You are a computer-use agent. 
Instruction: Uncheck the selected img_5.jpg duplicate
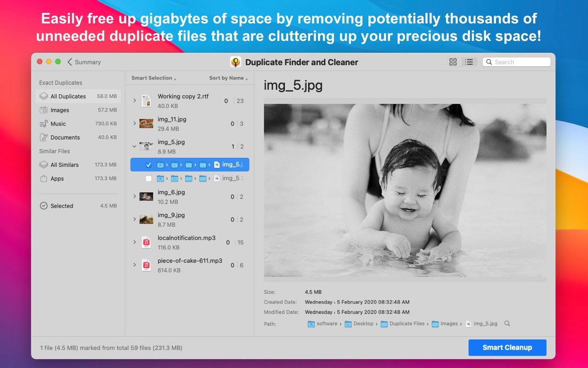pyautogui.click(x=148, y=165)
